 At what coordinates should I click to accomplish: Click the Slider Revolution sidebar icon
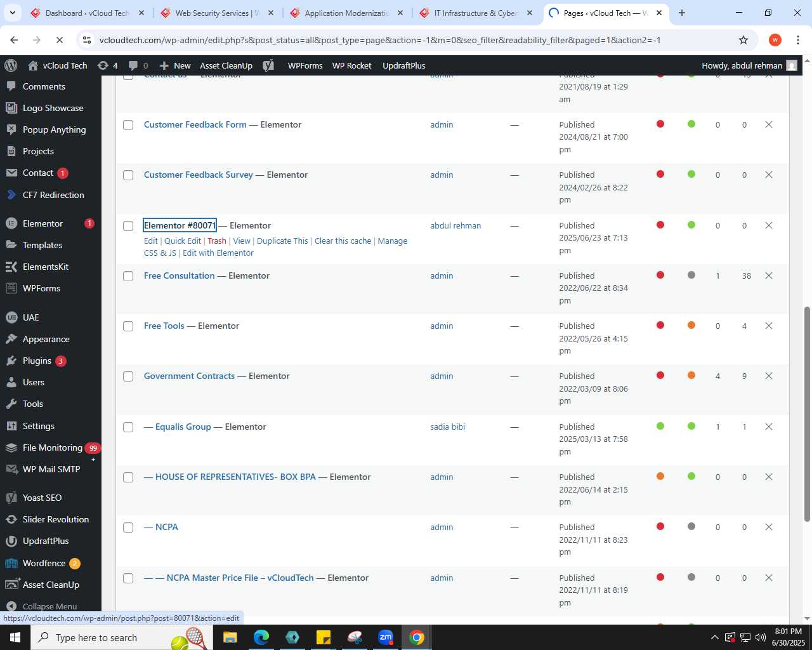11,519
